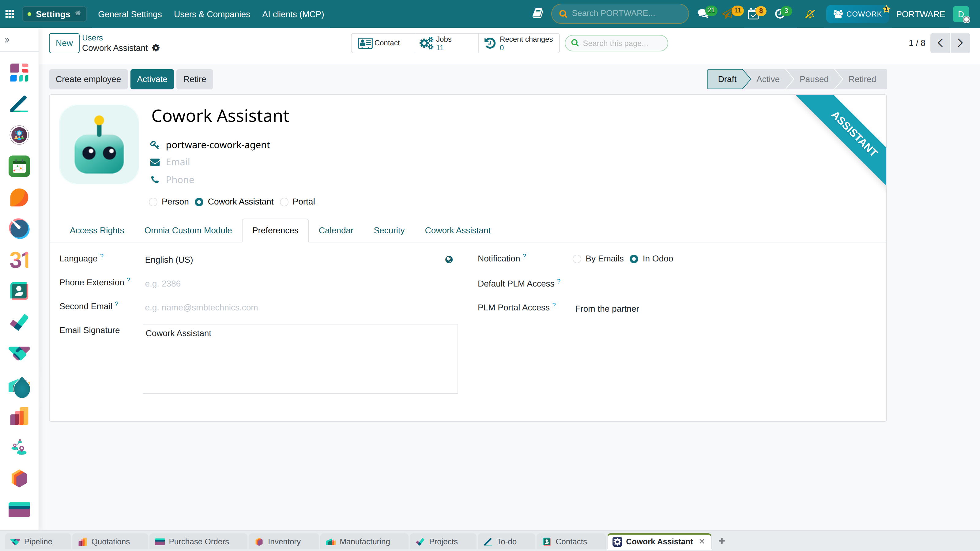The image size is (980, 551).
Task: Click Create employee button
Action: tap(88, 79)
